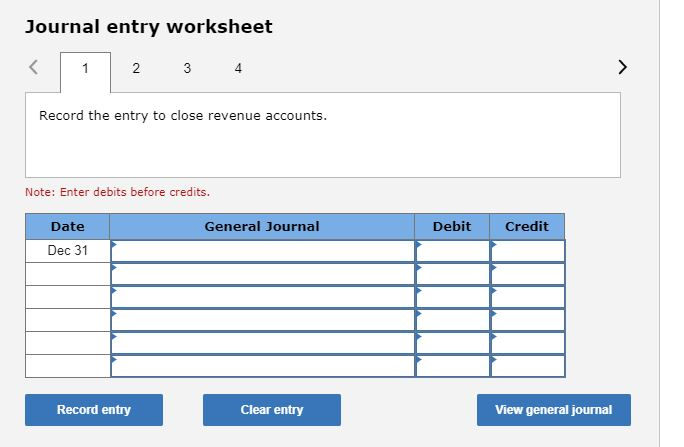The height and width of the screenshot is (447, 684).
Task: Go to previous entry with left arrow
Action: tap(34, 67)
